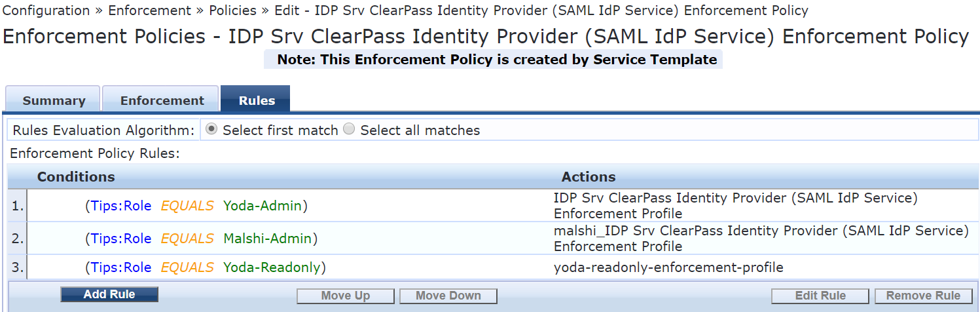980x312 pixels.
Task: Click the Service Template note banner
Action: point(493,60)
